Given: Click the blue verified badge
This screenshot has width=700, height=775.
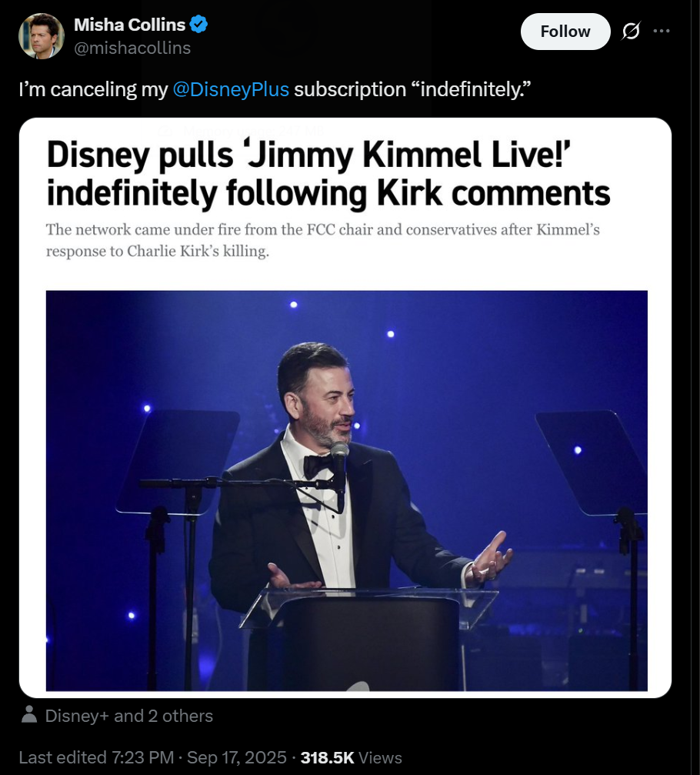Looking at the screenshot, I should [x=198, y=24].
